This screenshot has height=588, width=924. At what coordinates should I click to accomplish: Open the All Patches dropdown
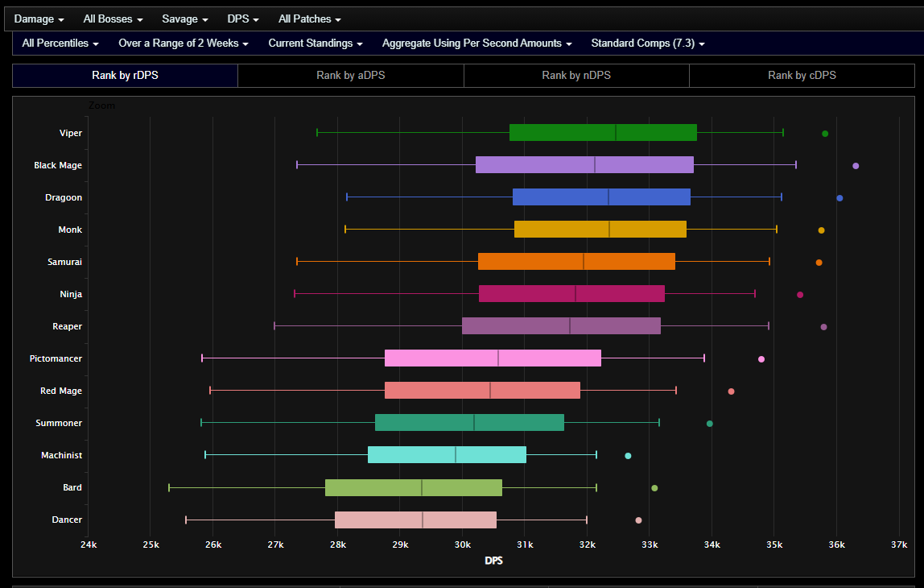pos(309,19)
